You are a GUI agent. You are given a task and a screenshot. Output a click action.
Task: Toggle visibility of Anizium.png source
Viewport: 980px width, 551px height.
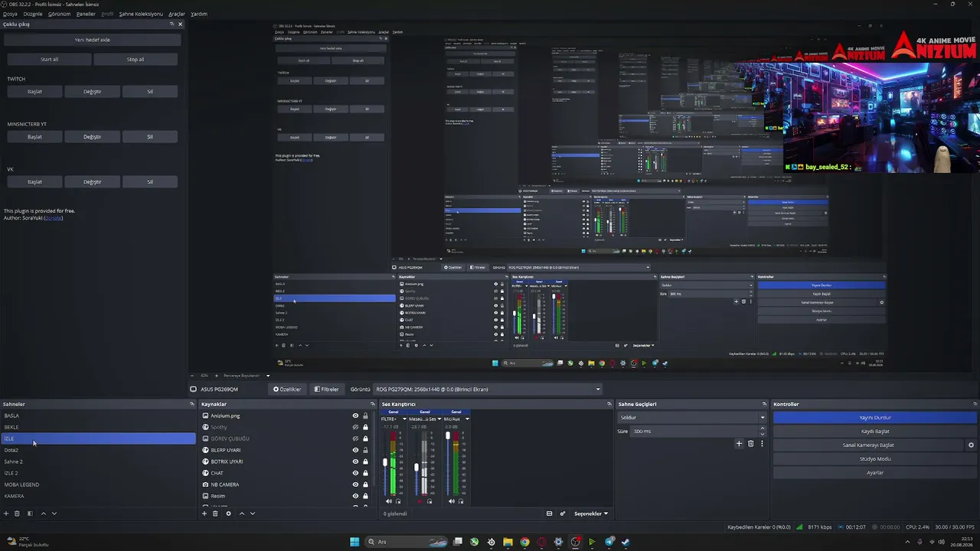(355, 416)
